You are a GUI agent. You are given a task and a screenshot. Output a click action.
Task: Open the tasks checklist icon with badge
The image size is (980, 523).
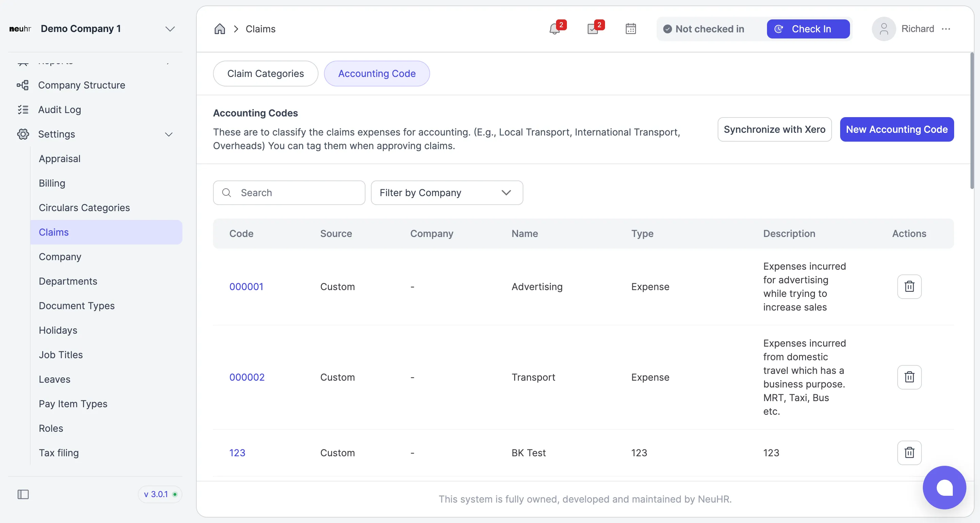click(593, 29)
